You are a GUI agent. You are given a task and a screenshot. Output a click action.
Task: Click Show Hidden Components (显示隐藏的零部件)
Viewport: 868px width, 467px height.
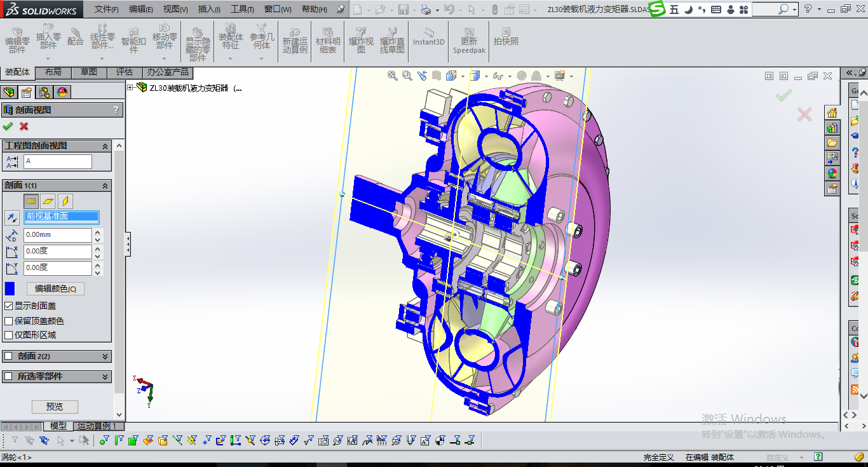[197, 44]
